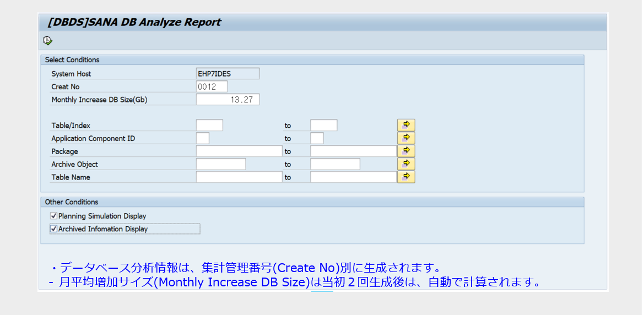Click the Other Conditions group header
This screenshot has width=644, height=315.
[312, 202]
